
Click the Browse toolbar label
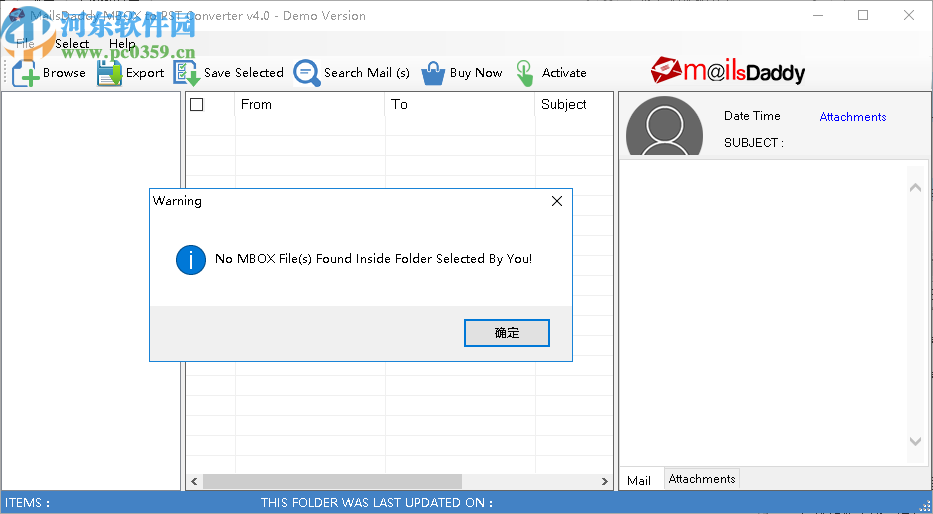64,73
